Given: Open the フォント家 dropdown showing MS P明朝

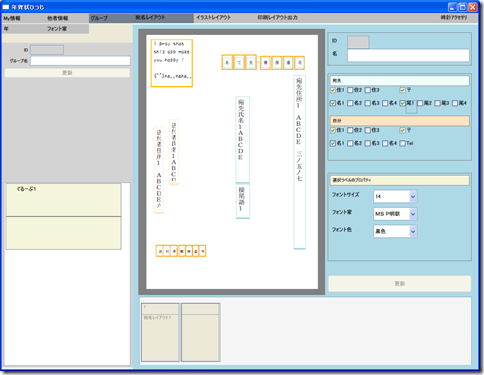Looking at the screenshot, I should pyautogui.click(x=395, y=214).
